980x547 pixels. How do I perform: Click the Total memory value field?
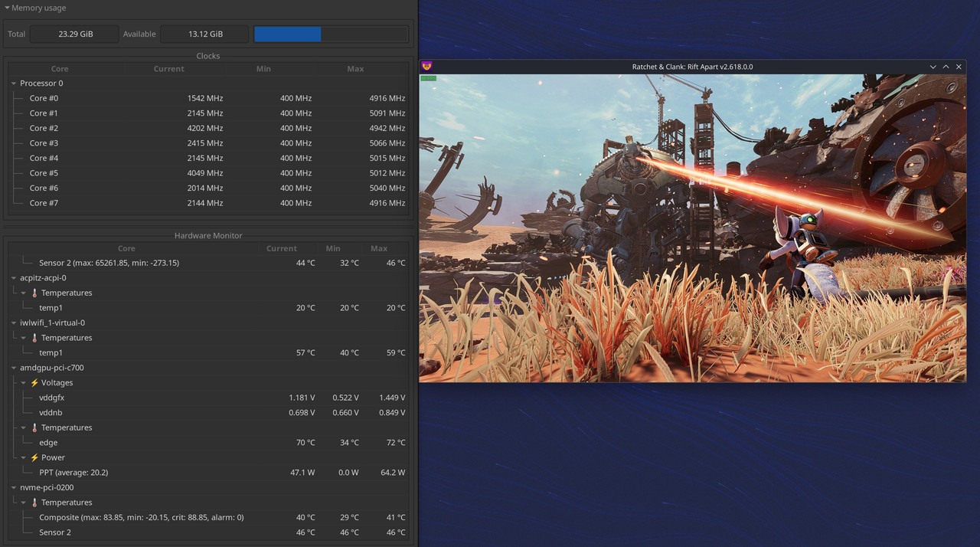75,34
